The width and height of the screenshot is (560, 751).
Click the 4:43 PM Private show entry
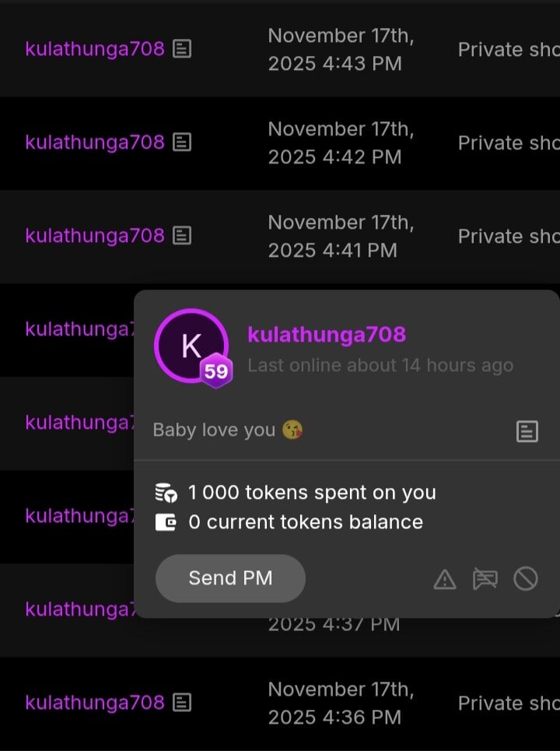pos(508,50)
